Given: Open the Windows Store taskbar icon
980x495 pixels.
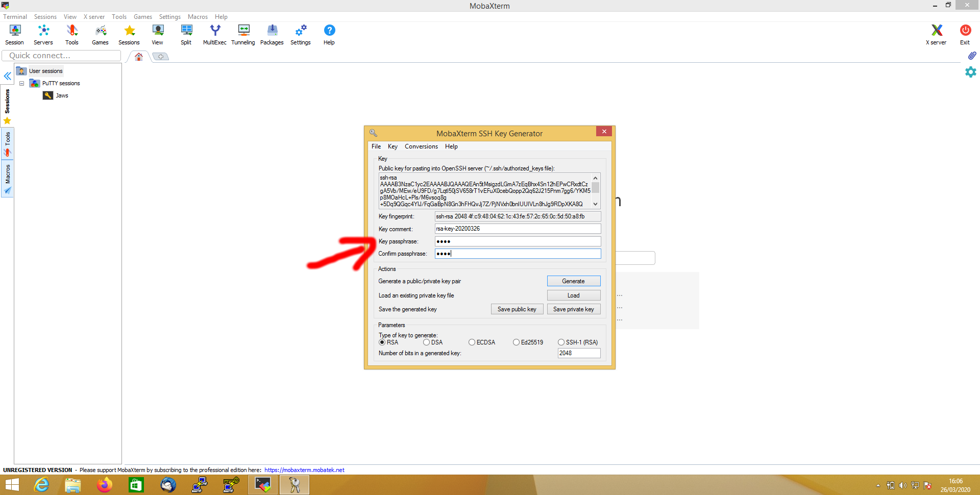Looking at the screenshot, I should coord(136,485).
